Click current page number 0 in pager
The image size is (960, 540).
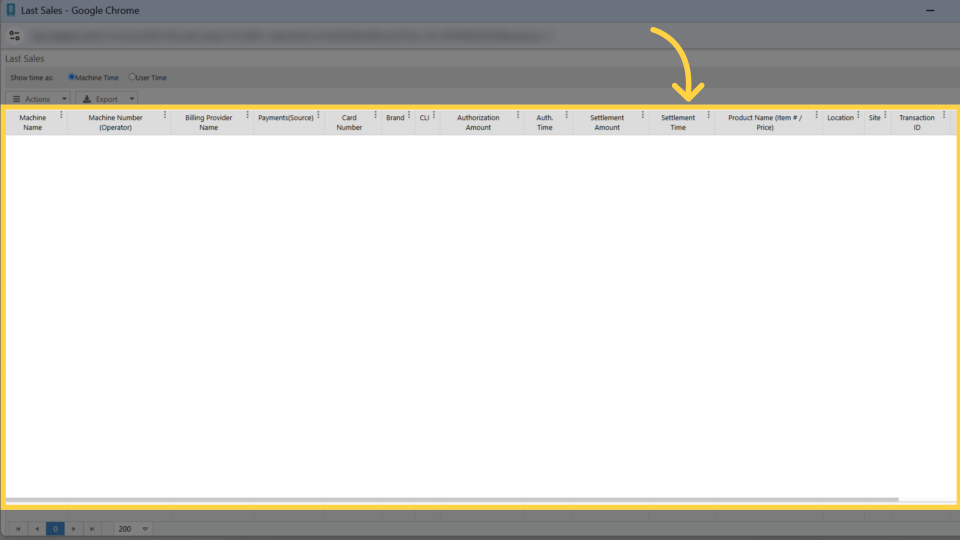pos(55,528)
